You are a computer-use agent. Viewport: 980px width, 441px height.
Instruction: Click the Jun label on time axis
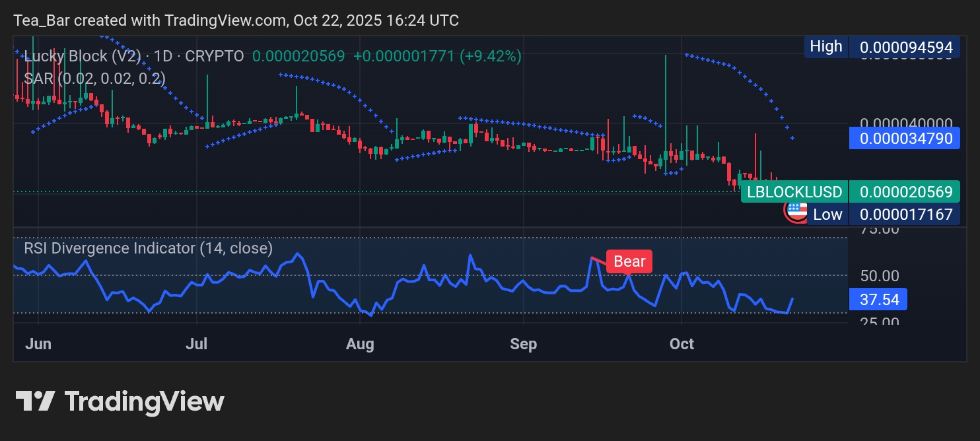tap(38, 344)
